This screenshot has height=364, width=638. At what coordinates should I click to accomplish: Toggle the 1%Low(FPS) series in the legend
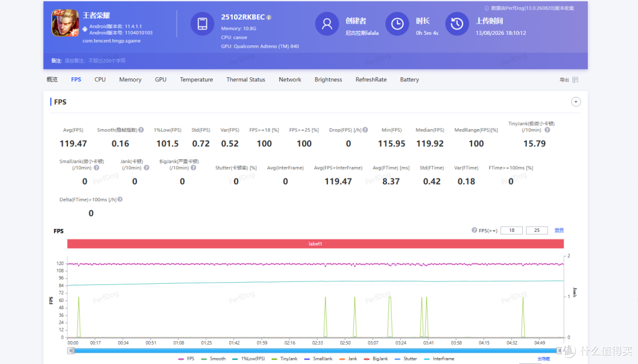point(249,359)
